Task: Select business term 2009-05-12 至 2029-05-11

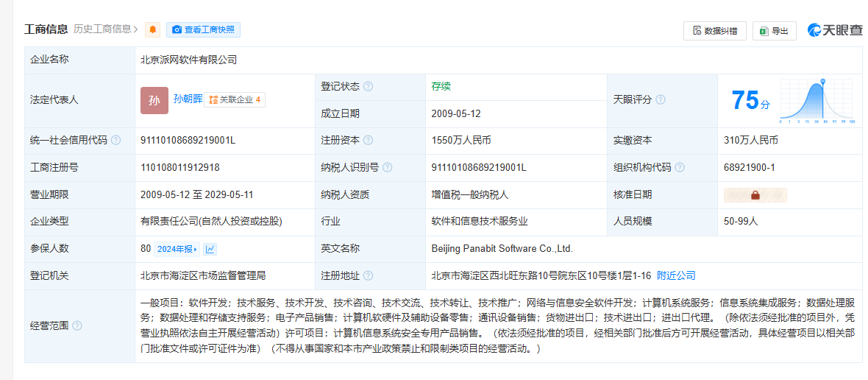Action: (197, 195)
